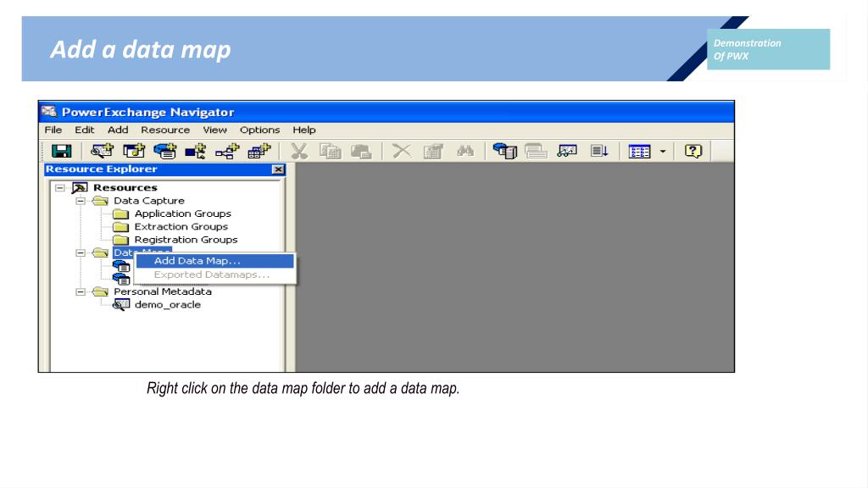868x488 pixels.
Task: Click the Properties toolbar icon
Action: pos(433,151)
